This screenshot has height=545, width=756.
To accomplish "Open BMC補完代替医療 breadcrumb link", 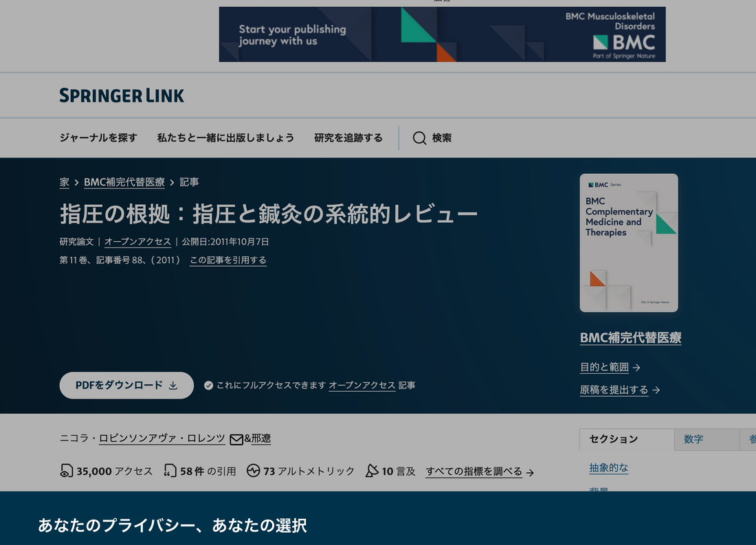I will (124, 182).
